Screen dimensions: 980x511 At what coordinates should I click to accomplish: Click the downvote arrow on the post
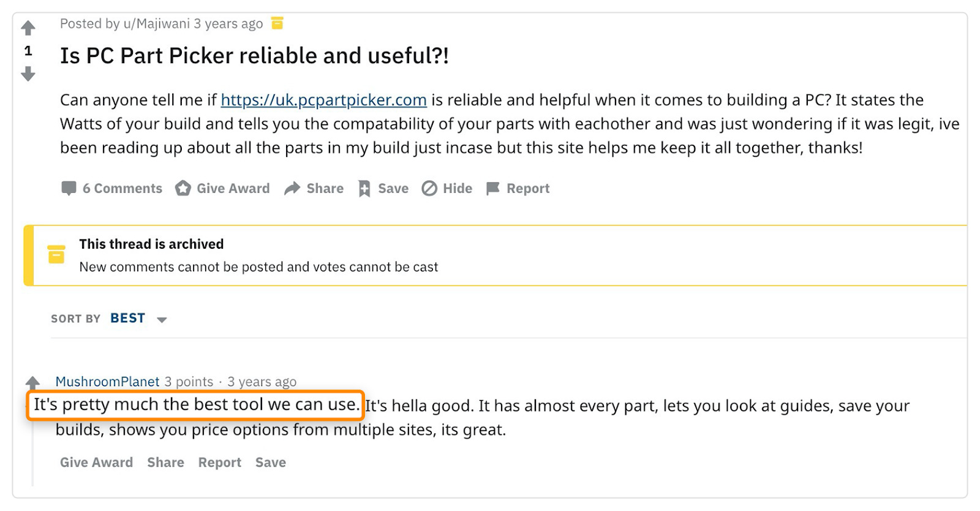[28, 75]
